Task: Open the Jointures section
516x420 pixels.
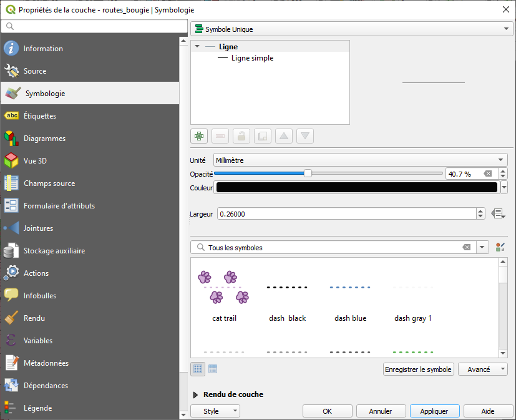Action: point(38,228)
